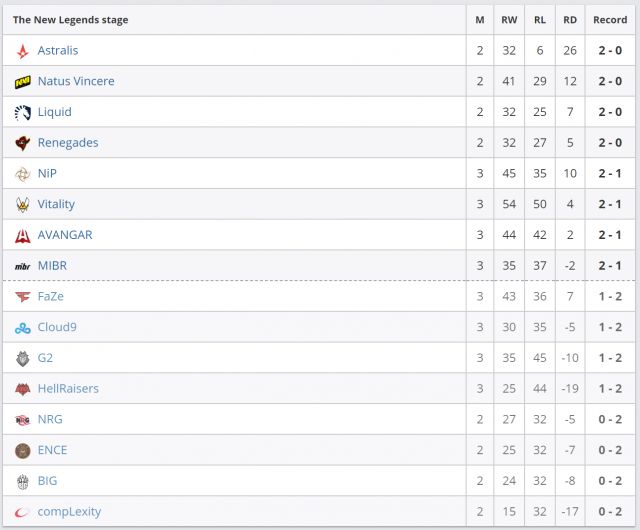This screenshot has height=530, width=640.
Task: Click the Record column header
Action: click(610, 20)
